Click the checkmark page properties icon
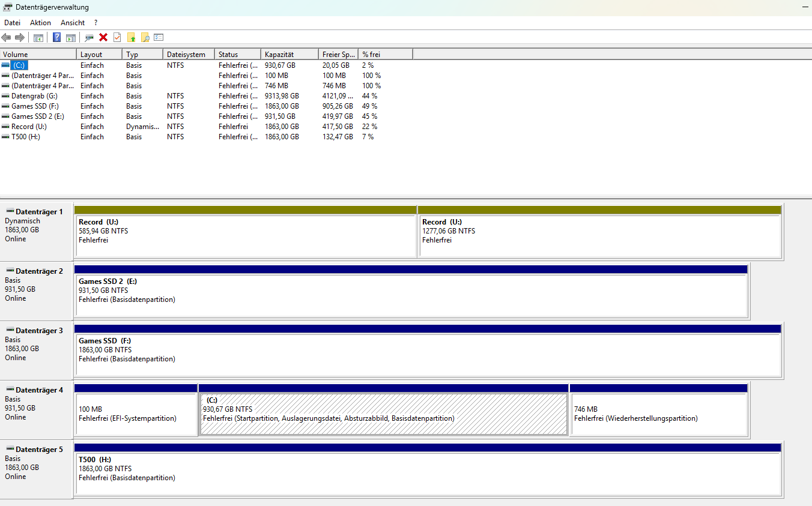 click(x=117, y=37)
